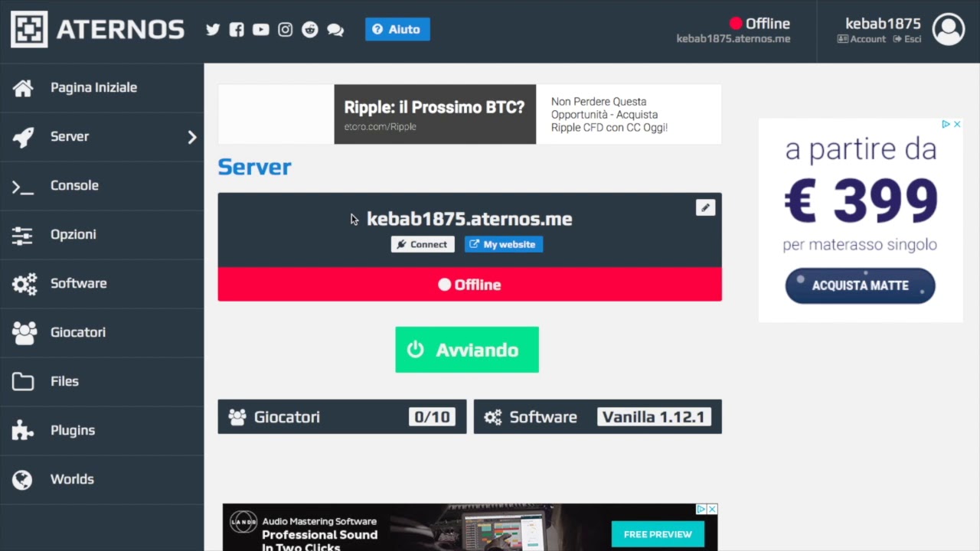Expand the Server submenu chevron
Screen dimensions: 980x551
pos(192,137)
